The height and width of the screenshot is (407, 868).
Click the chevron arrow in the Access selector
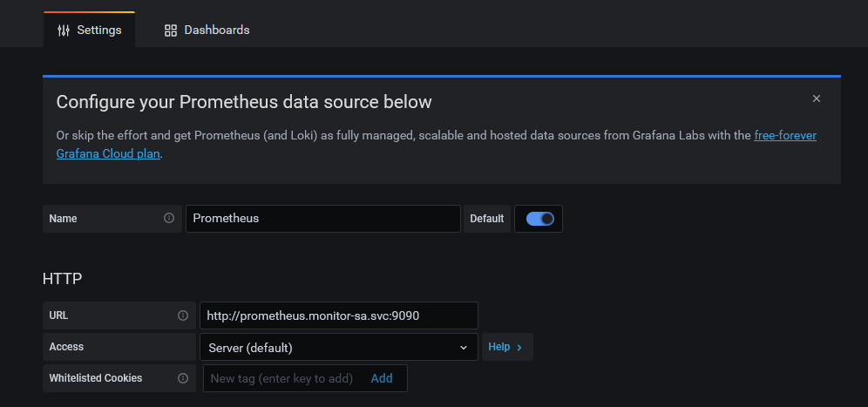pyautogui.click(x=464, y=347)
